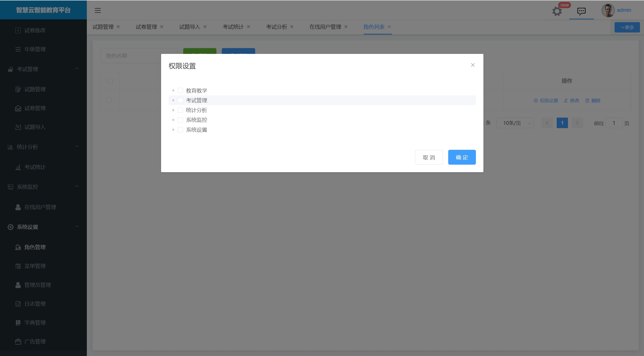The width and height of the screenshot is (644, 356).
Task: Check the 教育教学 permission checkbox
Action: pos(180,90)
